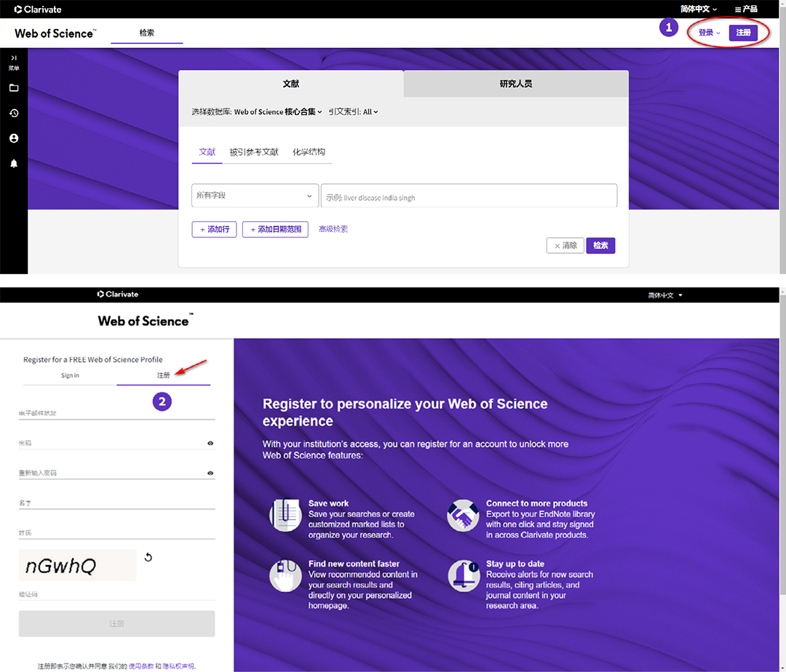Screen dimensions: 786x672
Task: Open the 所有字段 field dropdown
Action: 255,196
